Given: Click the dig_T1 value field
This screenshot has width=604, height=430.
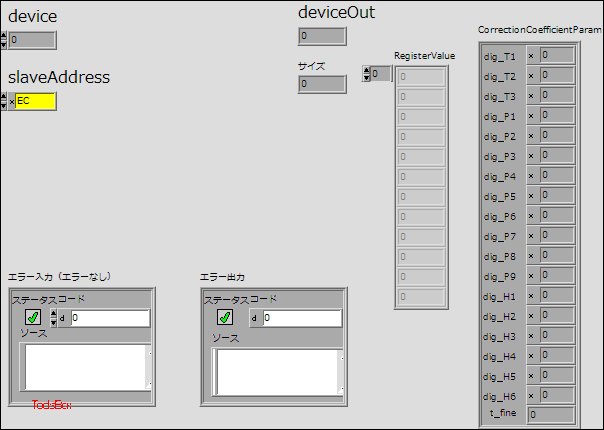Looking at the screenshot, I should pos(557,55).
